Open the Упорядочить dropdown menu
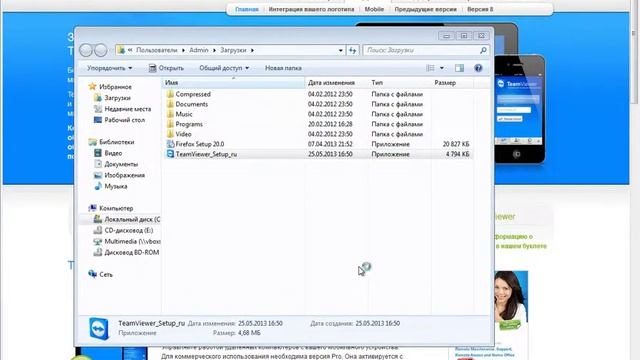The image size is (640, 360). pyautogui.click(x=109, y=68)
